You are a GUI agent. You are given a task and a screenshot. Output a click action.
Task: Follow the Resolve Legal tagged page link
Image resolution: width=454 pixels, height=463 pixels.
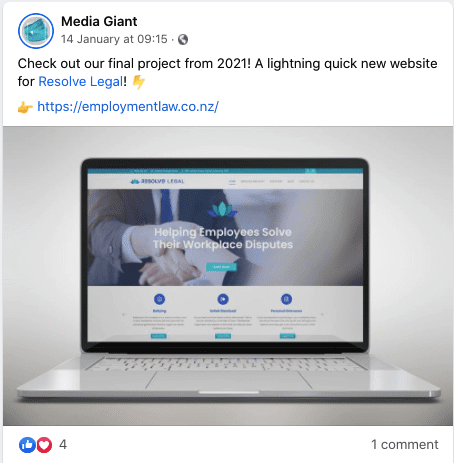point(81,82)
